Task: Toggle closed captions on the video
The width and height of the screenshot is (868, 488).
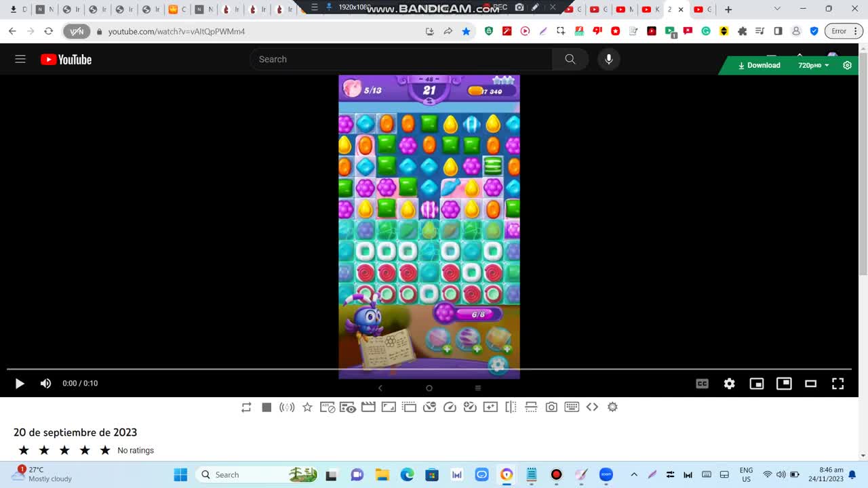Action: 703,384
